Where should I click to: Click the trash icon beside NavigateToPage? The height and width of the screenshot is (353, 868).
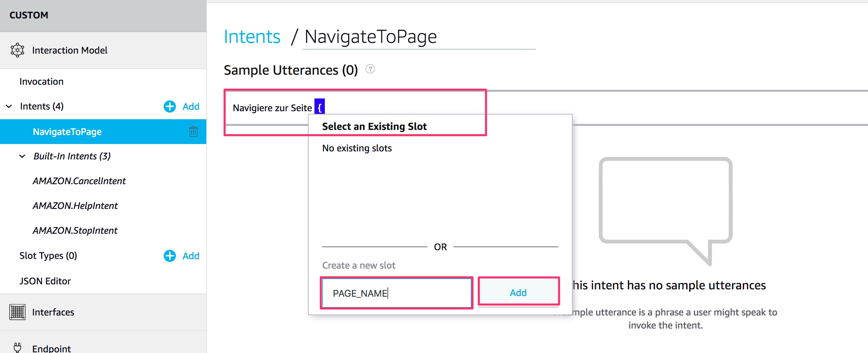[193, 132]
